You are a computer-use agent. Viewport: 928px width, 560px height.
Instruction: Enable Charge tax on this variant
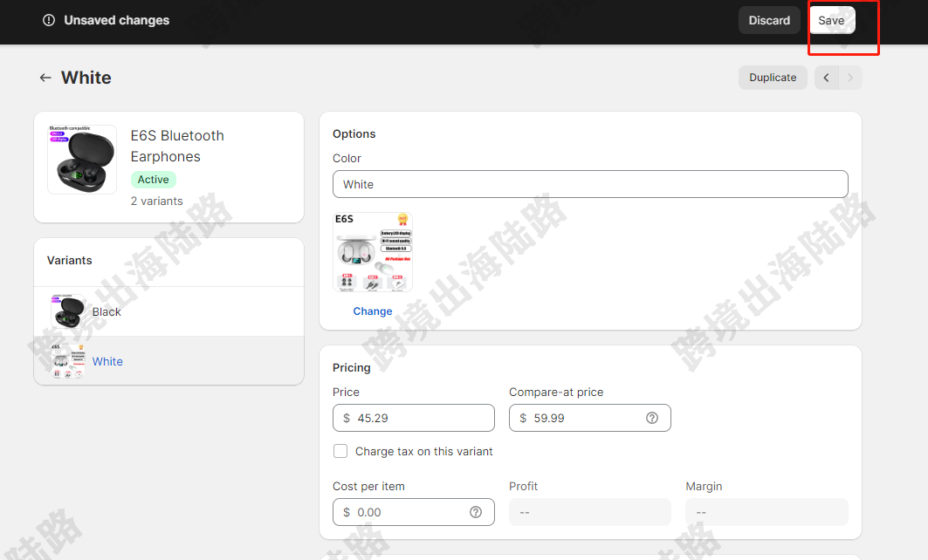pyautogui.click(x=340, y=451)
